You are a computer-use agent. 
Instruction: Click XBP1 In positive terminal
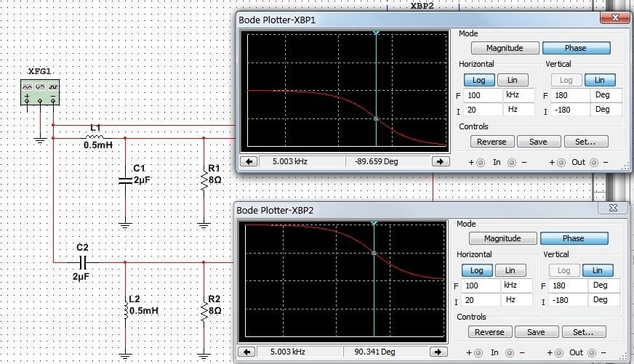pyautogui.click(x=481, y=163)
